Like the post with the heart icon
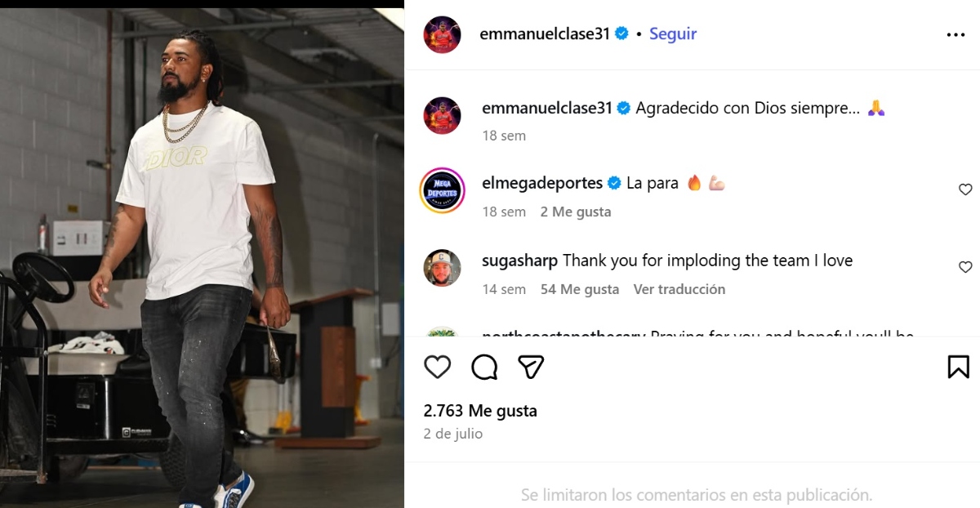This screenshot has width=980, height=508. [x=438, y=367]
